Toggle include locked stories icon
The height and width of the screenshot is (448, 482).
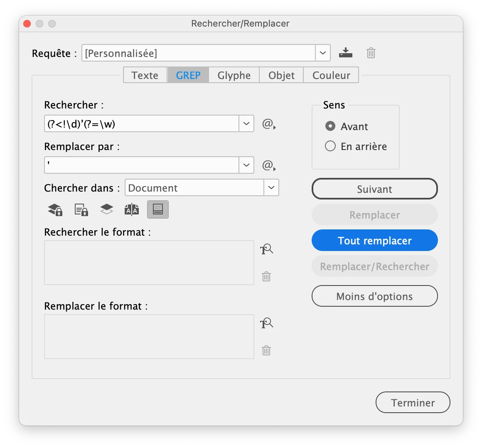tap(81, 210)
